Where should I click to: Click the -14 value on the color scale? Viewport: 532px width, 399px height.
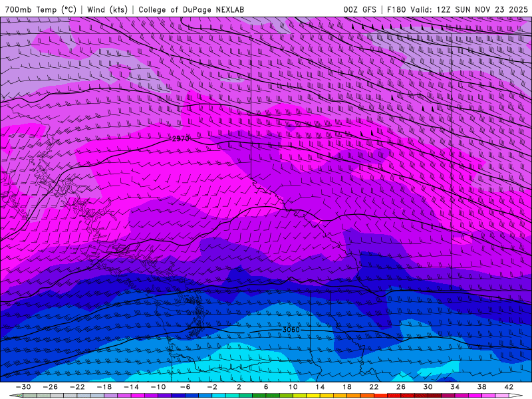131,387
